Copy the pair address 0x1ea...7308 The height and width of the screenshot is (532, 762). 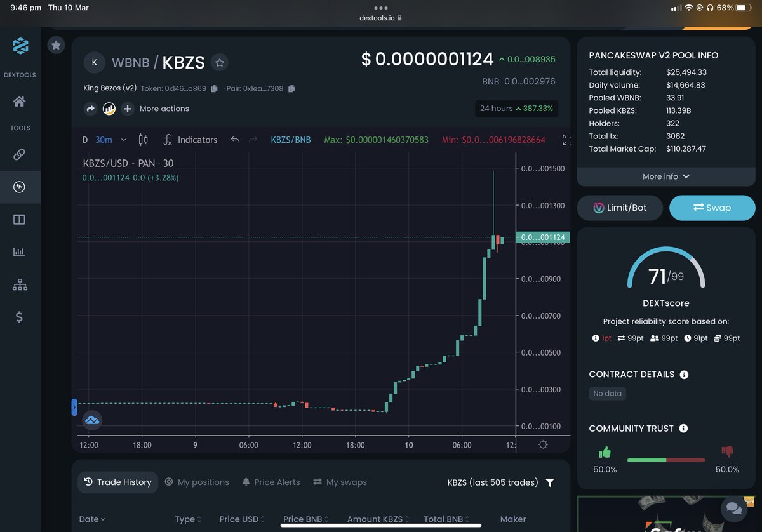pyautogui.click(x=291, y=89)
